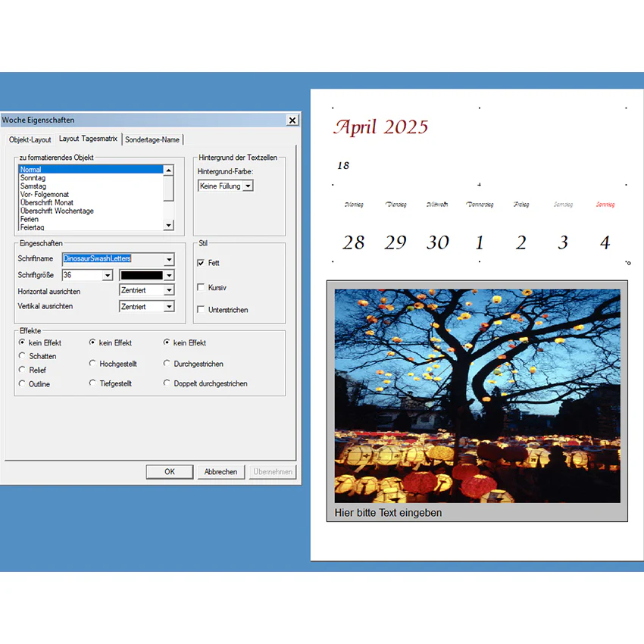
Task: Click the week number 18
Action: 343,165
